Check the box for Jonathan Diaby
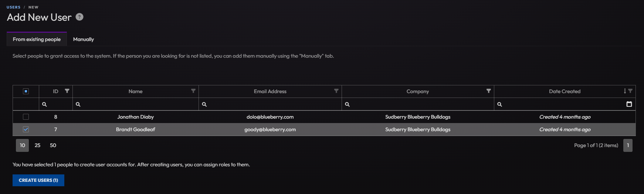The width and height of the screenshot is (644, 194). pos(26,117)
